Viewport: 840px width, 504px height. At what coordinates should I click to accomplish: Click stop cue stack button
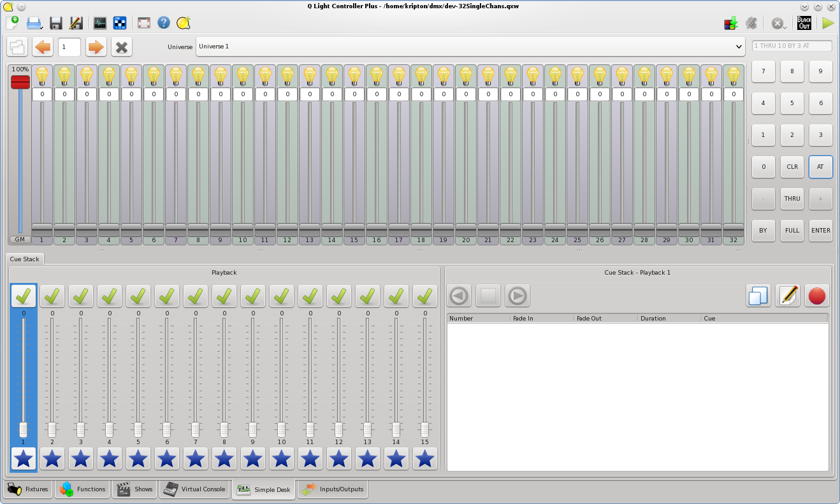(x=488, y=296)
